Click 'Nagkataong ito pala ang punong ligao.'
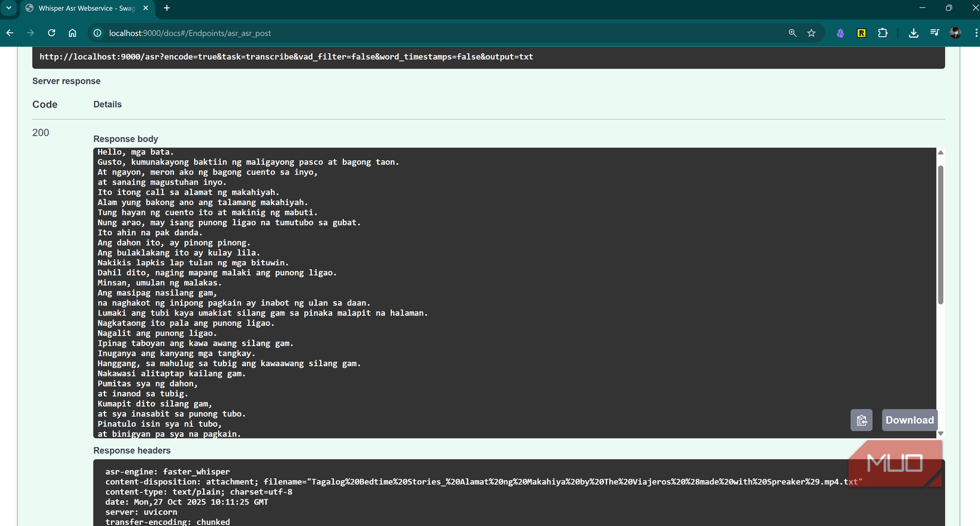 186,323
